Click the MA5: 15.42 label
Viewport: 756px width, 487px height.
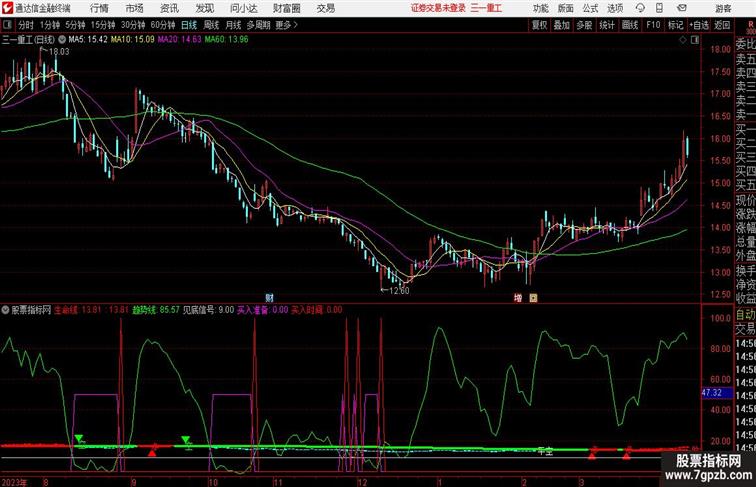[x=88, y=40]
